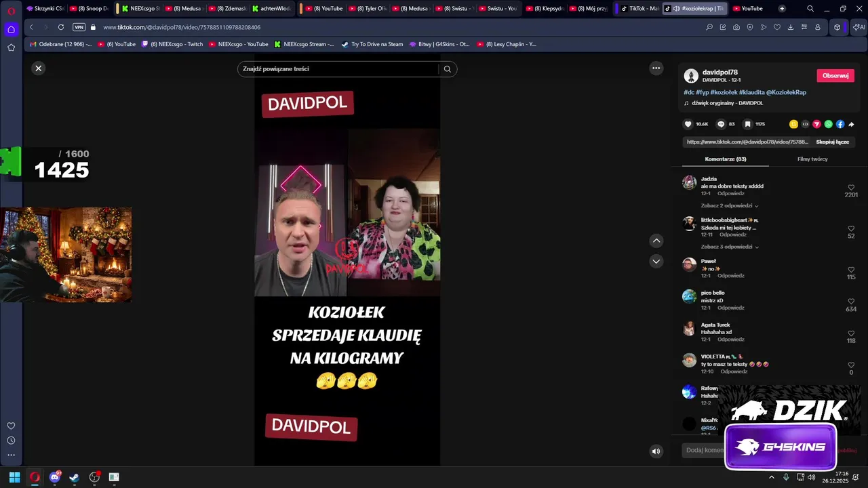Open the davidpol78 username link

720,72
